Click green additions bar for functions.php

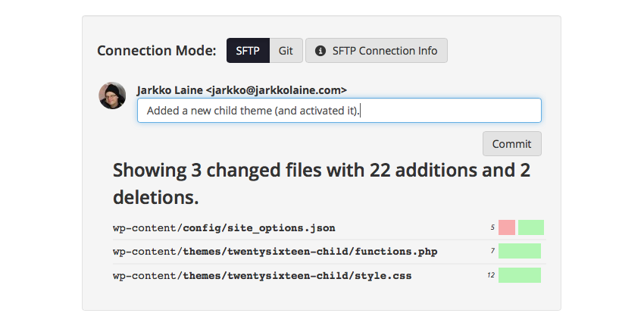[x=520, y=251]
